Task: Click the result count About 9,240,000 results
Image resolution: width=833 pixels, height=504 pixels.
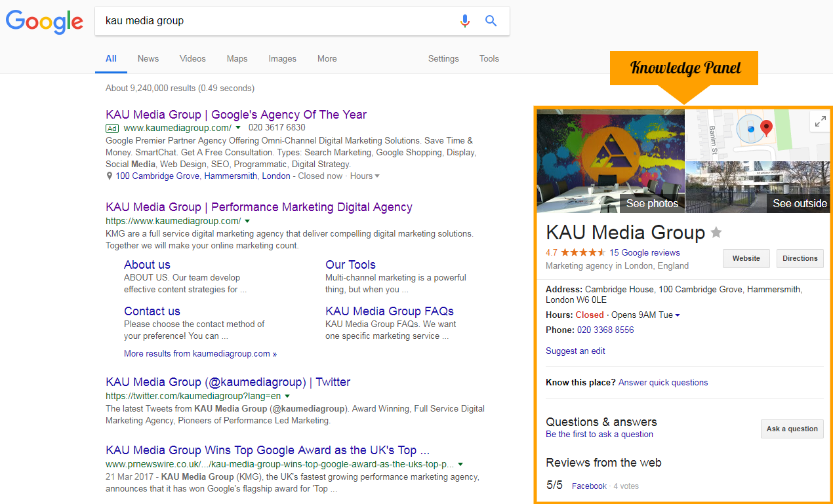Action: coord(180,88)
